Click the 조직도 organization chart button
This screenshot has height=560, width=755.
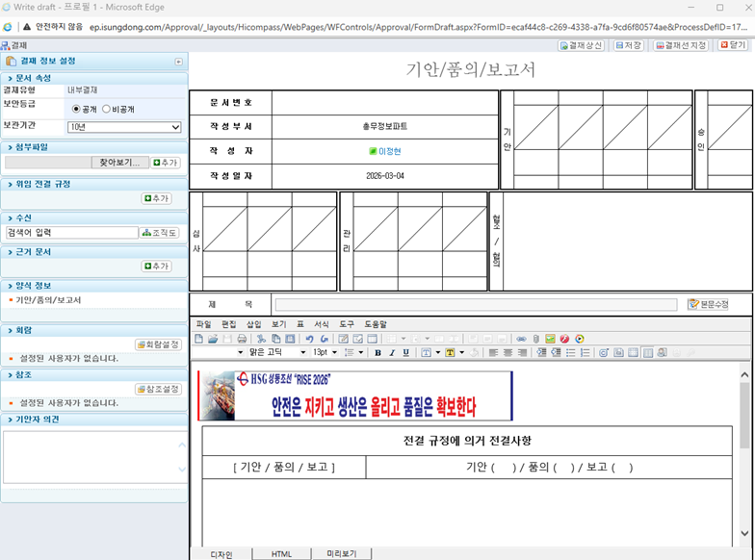tap(160, 233)
